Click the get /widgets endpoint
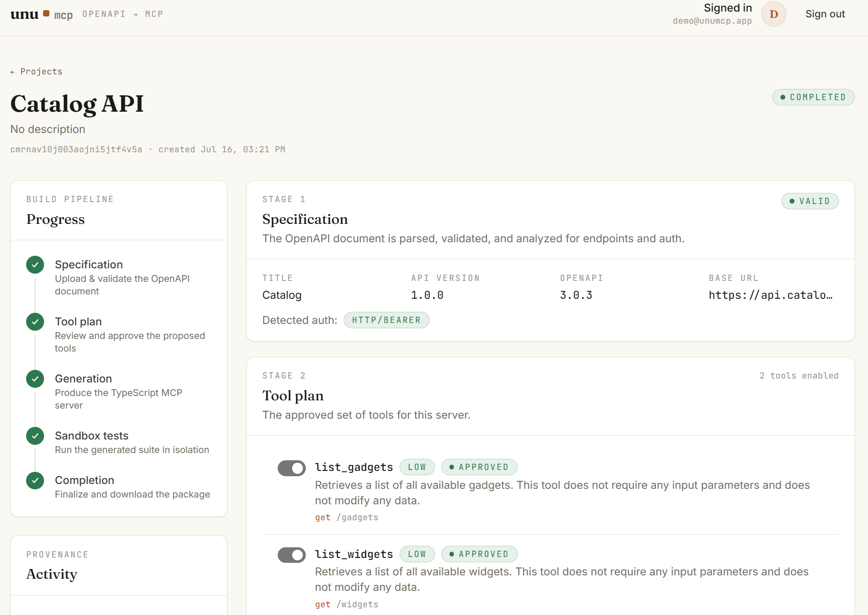 [346, 604]
